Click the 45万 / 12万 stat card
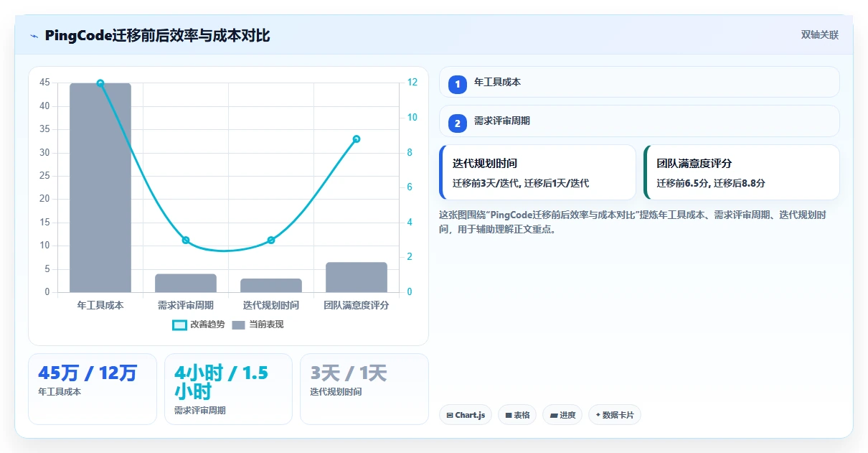This screenshot has width=868, height=453. point(92,388)
